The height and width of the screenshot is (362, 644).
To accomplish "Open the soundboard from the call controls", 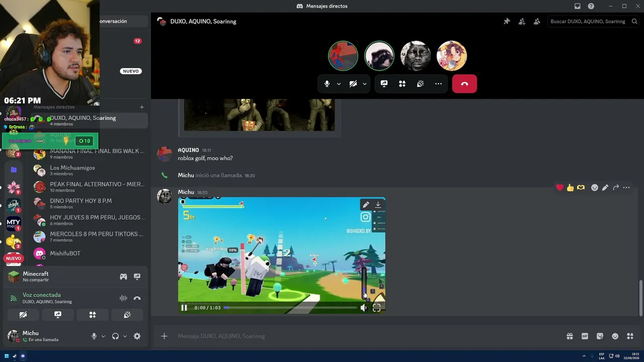I will [x=420, y=83].
